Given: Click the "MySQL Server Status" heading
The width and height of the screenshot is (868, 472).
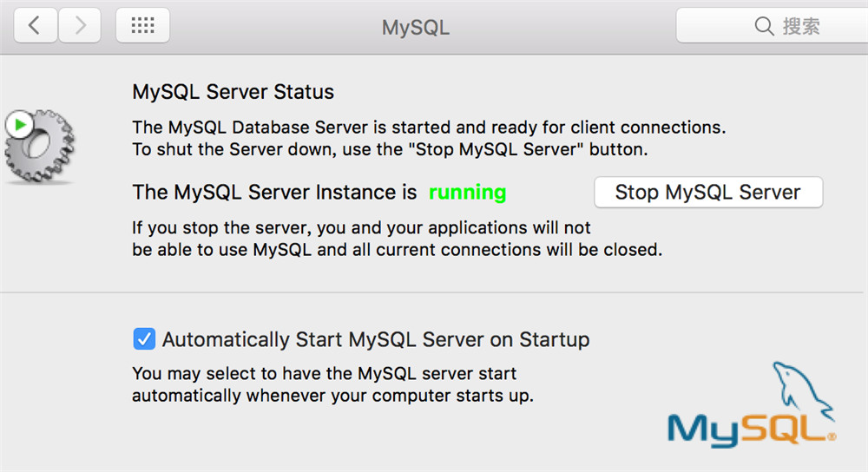Looking at the screenshot, I should point(233,92).
